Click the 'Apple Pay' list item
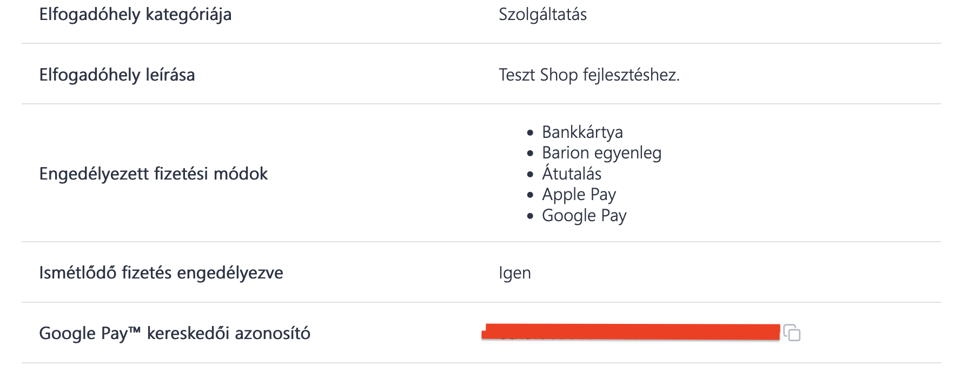This screenshot has height=385, width=980. click(579, 195)
